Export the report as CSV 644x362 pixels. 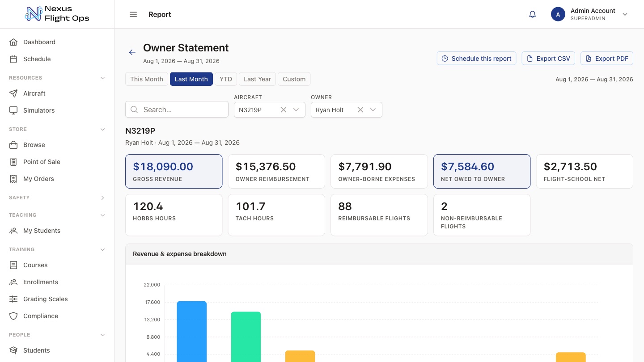[548, 59]
